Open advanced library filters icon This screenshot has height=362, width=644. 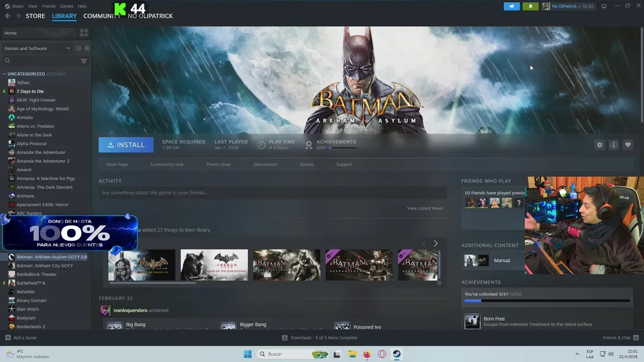tap(84, 61)
